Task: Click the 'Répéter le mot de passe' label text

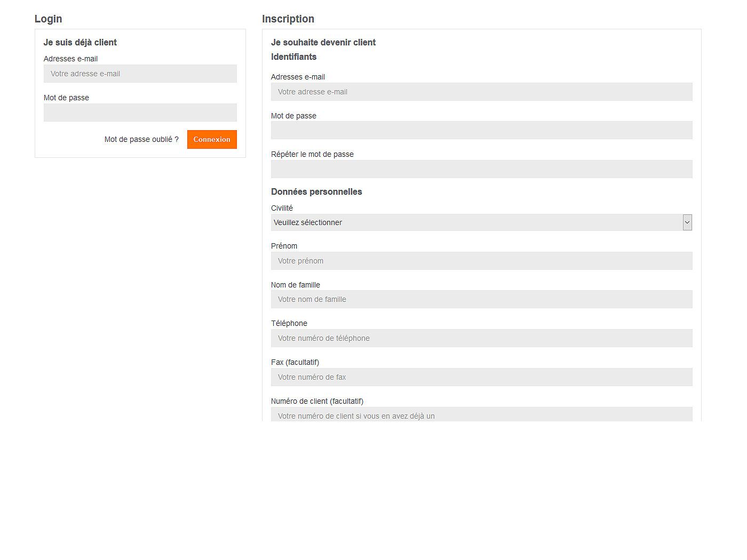Action: (x=312, y=154)
